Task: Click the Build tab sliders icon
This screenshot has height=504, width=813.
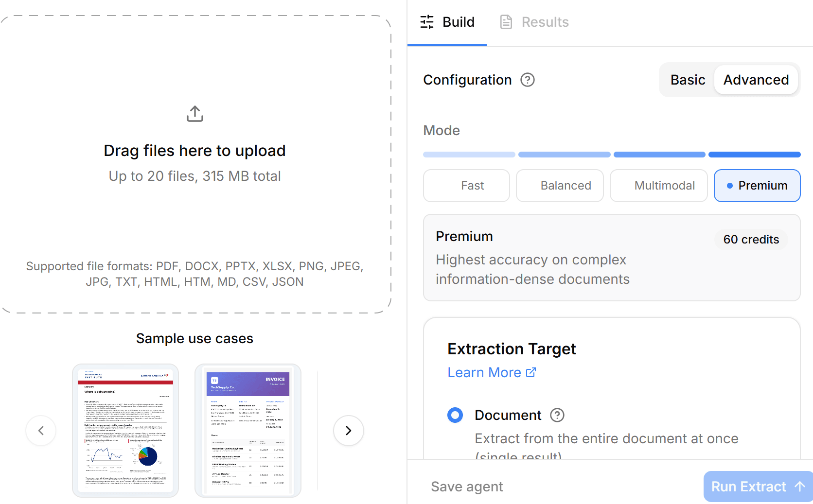Action: (427, 22)
